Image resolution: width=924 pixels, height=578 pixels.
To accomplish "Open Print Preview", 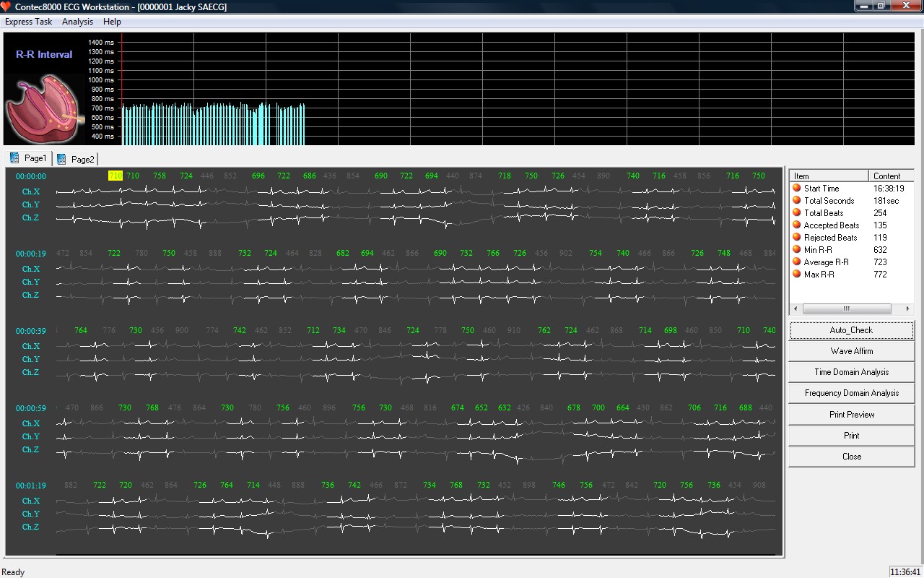I will (x=851, y=415).
